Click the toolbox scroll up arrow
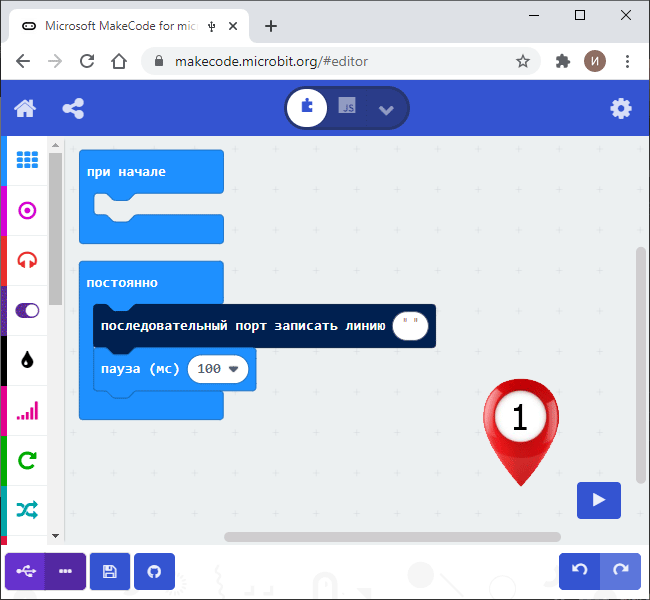 (56, 145)
